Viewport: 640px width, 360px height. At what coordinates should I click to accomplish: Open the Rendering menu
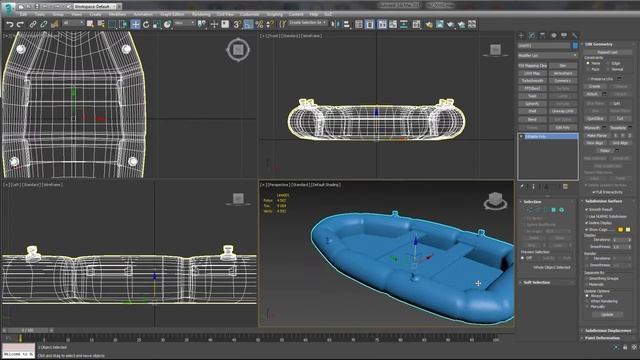click(x=201, y=14)
